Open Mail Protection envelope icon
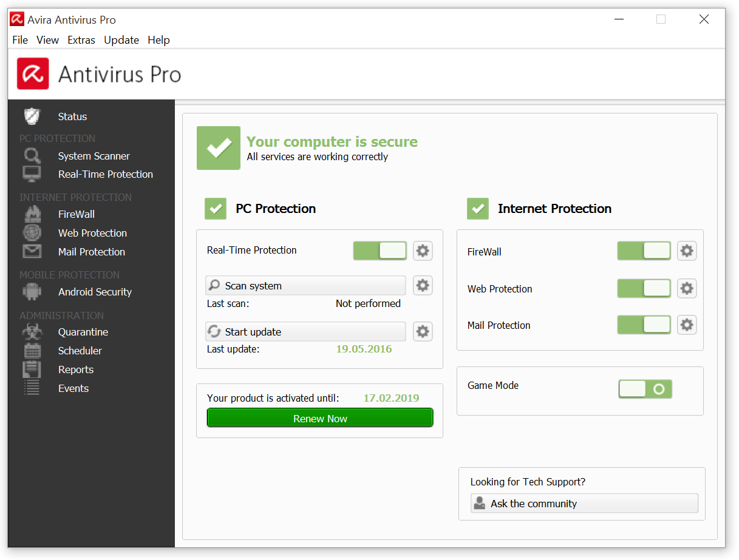Viewport: 739px width, 560px height. tap(31, 251)
